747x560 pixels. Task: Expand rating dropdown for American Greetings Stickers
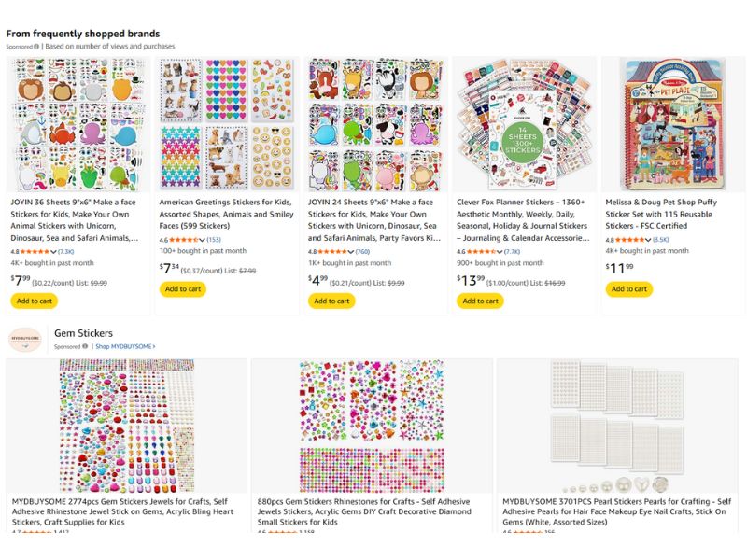(x=202, y=240)
